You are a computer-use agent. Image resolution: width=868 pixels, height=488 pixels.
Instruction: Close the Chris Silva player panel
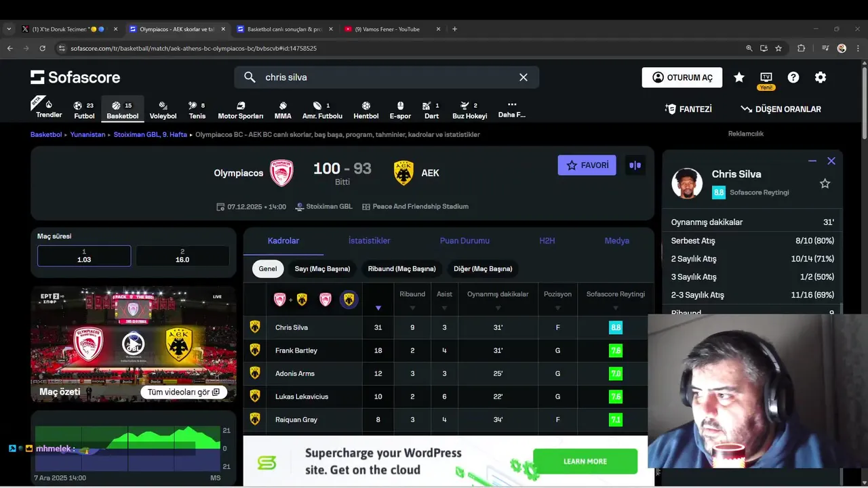click(x=831, y=161)
